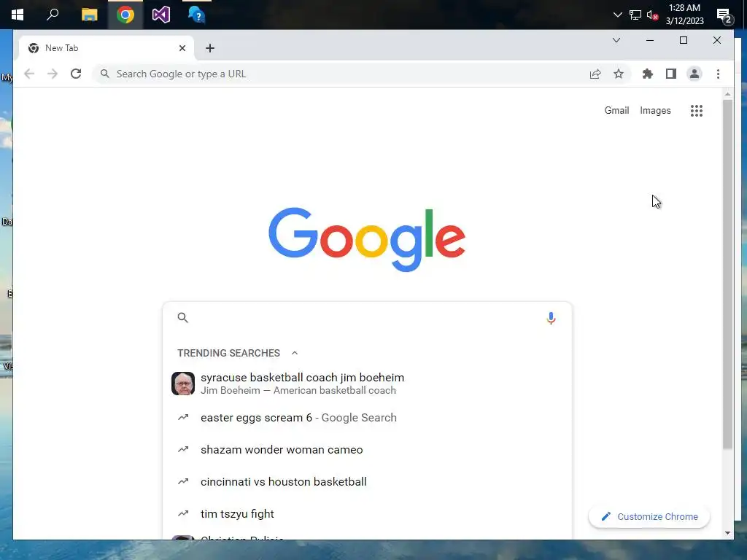Maximize the Chrome window
Image resolution: width=747 pixels, height=560 pixels.
683,40
